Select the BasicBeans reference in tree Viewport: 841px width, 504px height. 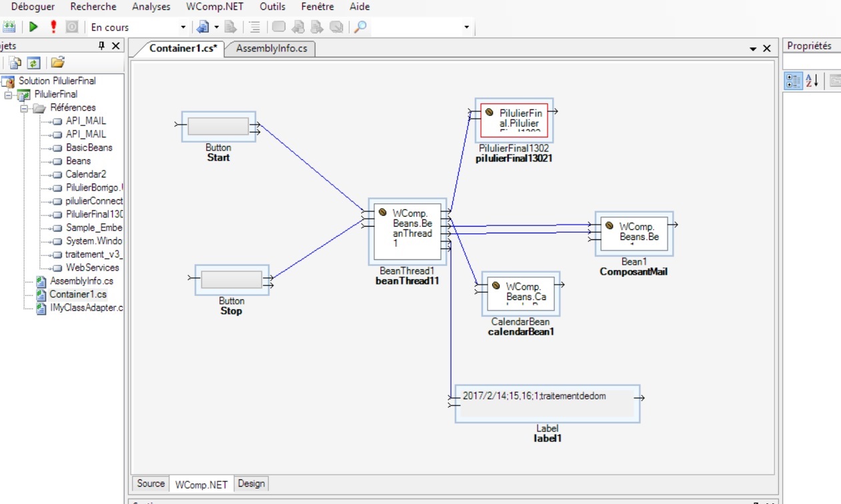(89, 147)
